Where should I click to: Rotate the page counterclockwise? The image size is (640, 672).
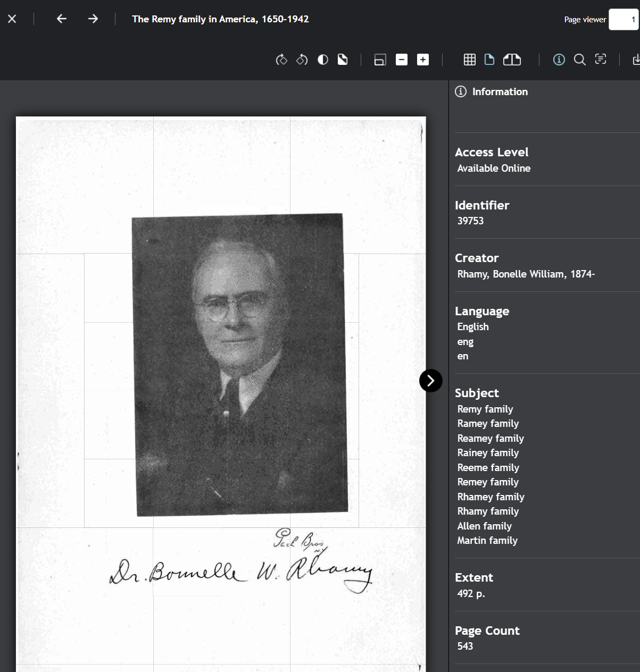(x=302, y=60)
